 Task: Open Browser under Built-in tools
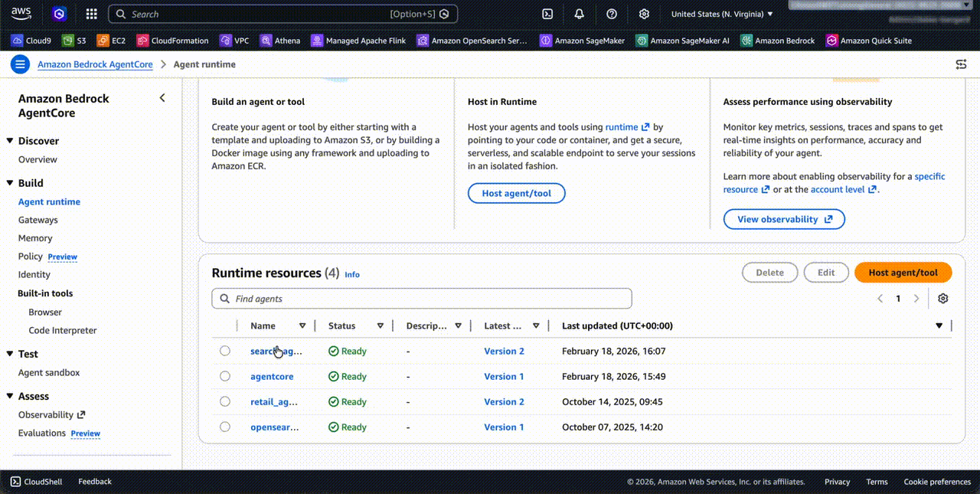[x=45, y=312]
